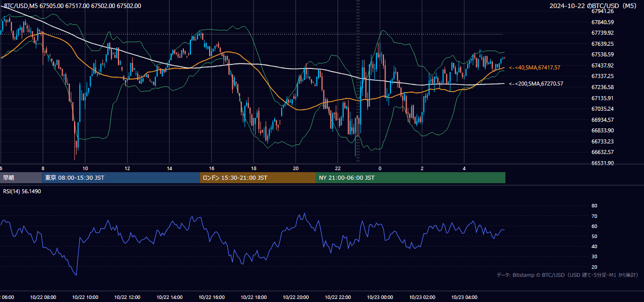Choose the NY 21:00-06:00 JST session bar
This screenshot has width=644, height=302.
(411, 178)
